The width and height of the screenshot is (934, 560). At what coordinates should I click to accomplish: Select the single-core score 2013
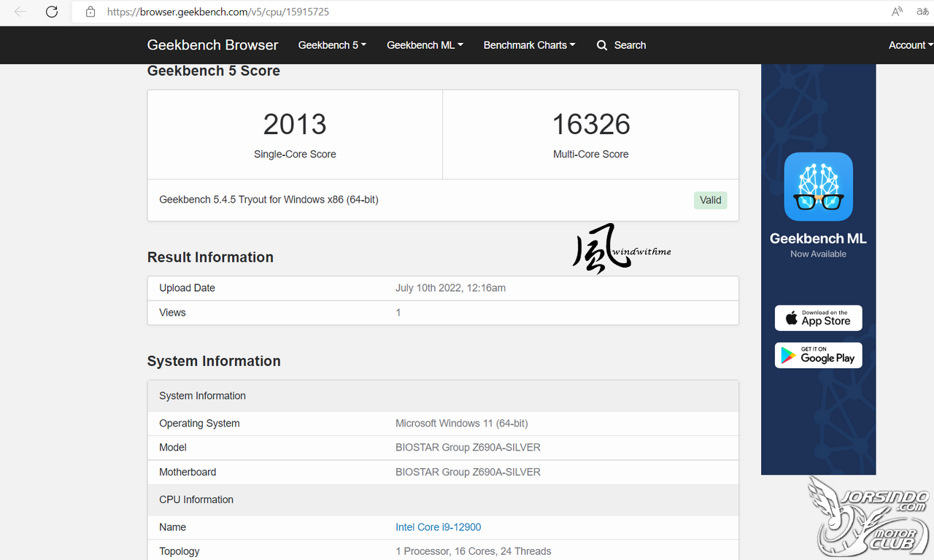pos(295,124)
